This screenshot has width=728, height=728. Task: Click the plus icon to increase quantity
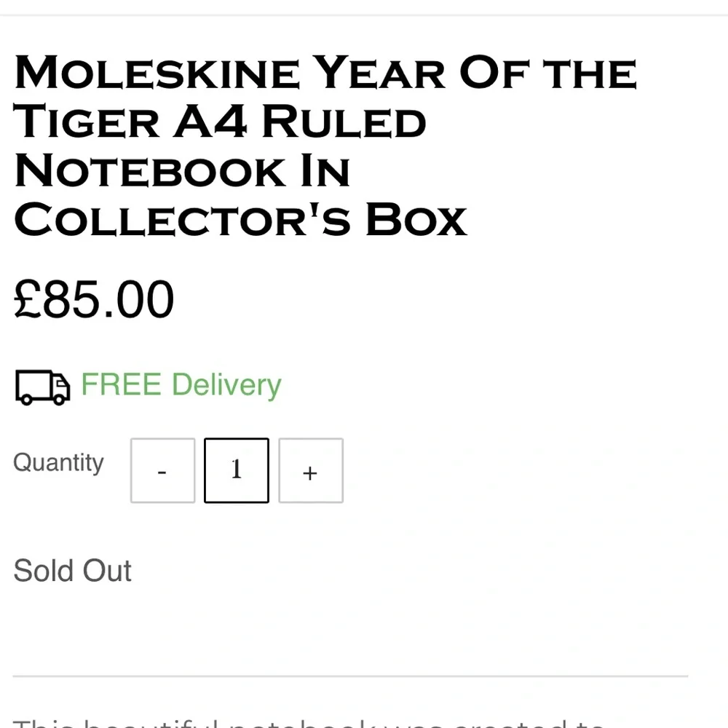pyautogui.click(x=311, y=472)
